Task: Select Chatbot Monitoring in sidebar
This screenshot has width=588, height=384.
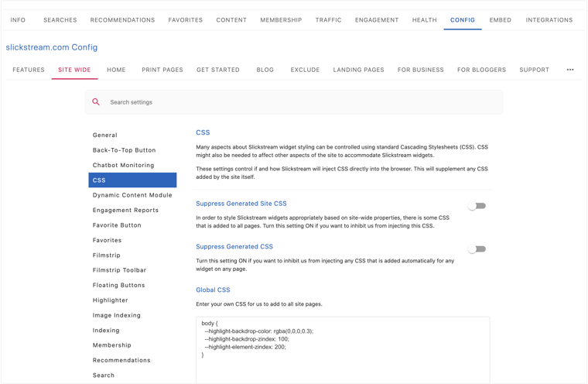Action: (124, 165)
